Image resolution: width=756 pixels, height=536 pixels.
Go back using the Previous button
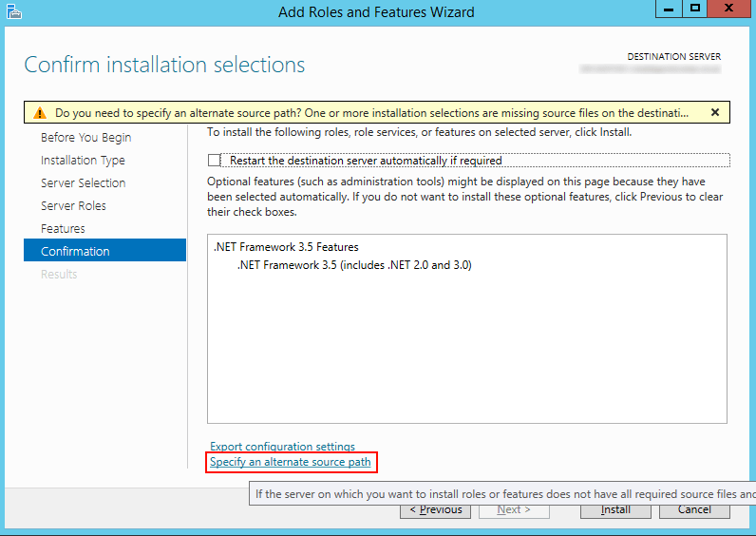436,509
